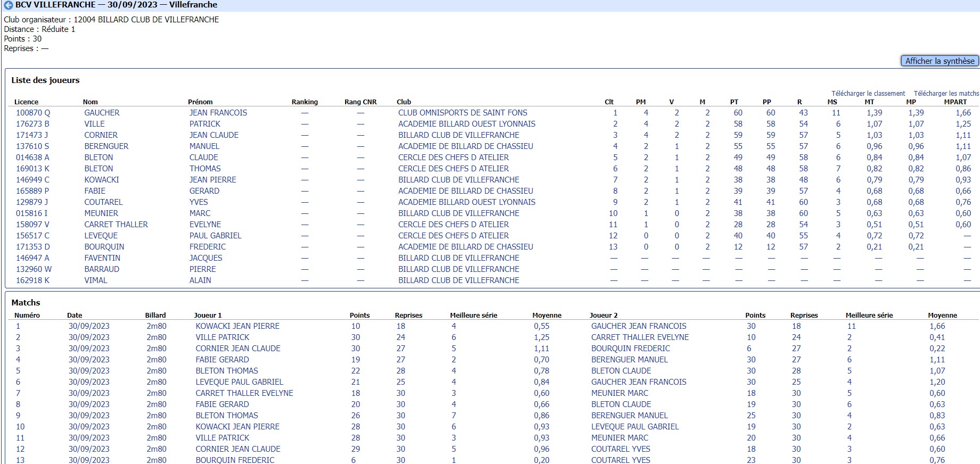Click the Rang CNR column header

point(361,102)
